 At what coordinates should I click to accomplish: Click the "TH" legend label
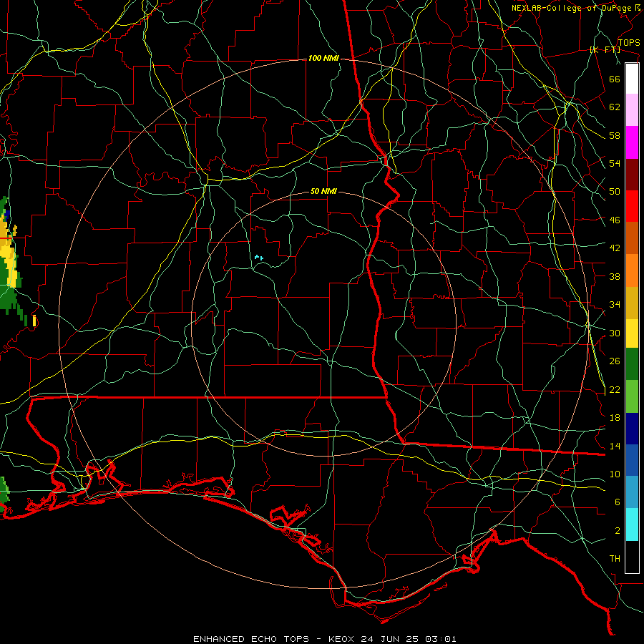(x=615, y=559)
